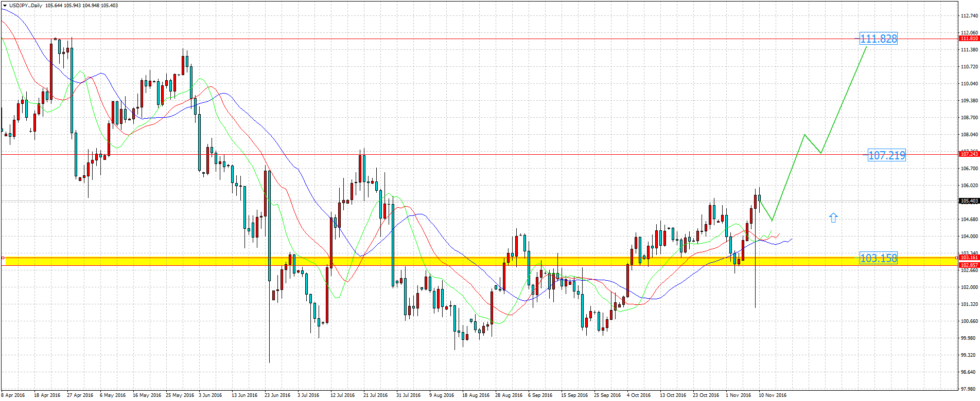
Task: Click the red 102.857 axis price tag
Action: click(x=969, y=265)
